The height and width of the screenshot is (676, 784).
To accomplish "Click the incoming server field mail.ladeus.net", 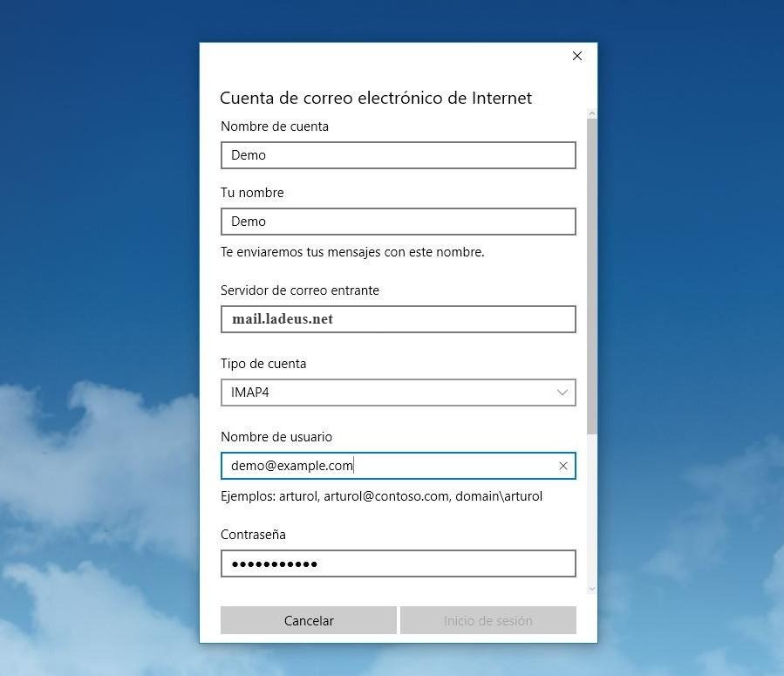I will [398, 319].
